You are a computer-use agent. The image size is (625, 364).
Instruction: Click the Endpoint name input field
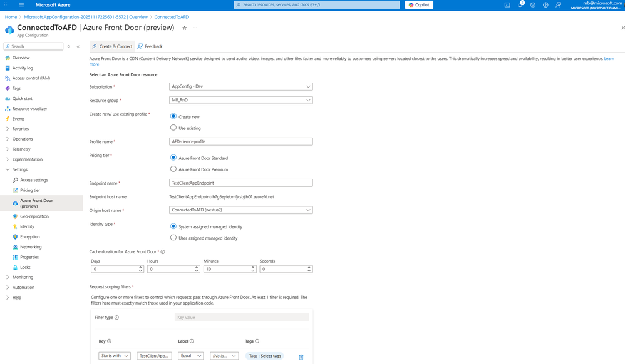point(240,183)
